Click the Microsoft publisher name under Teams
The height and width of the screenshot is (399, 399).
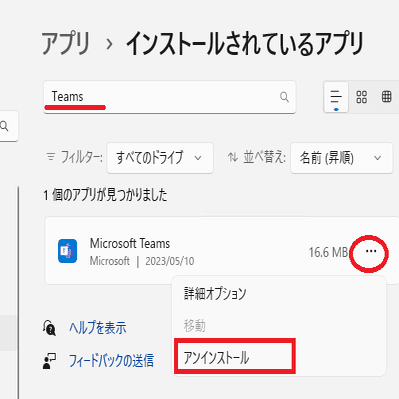(x=110, y=261)
